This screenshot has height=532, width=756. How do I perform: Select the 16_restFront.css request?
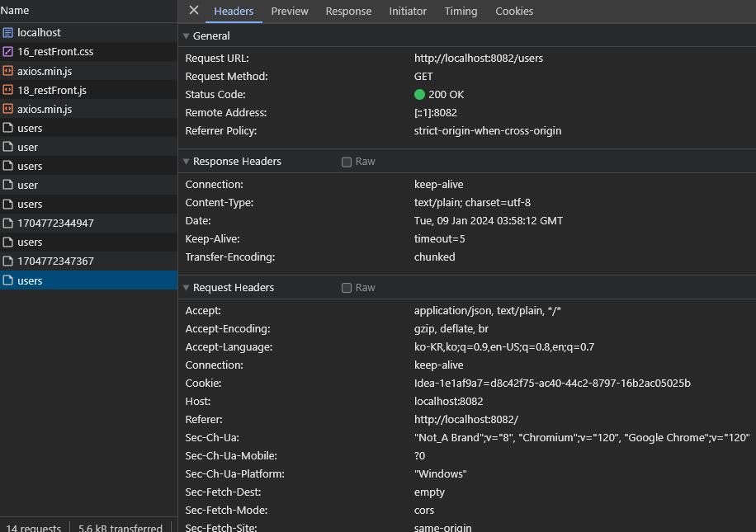tap(88, 52)
